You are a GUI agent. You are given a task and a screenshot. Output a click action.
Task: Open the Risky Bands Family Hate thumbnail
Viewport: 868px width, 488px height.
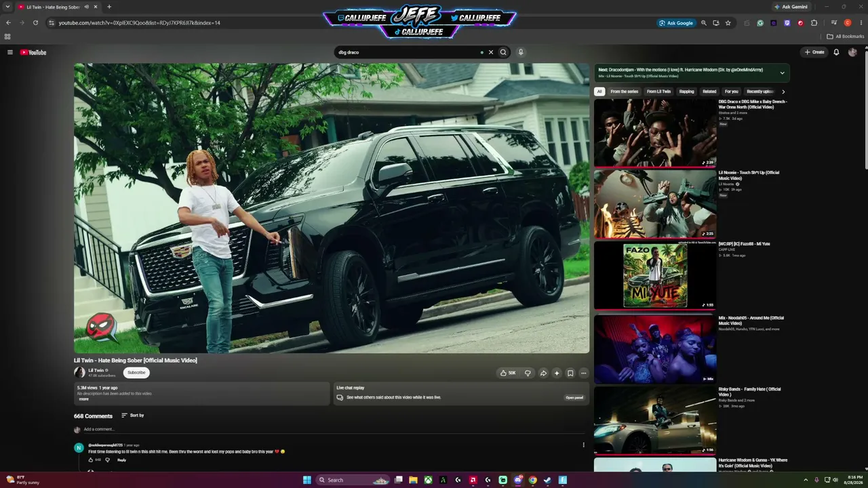(x=655, y=420)
